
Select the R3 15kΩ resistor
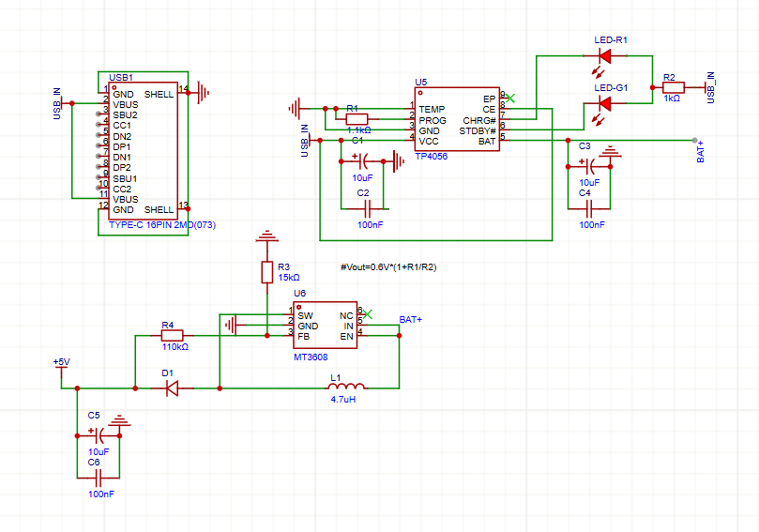click(x=267, y=272)
